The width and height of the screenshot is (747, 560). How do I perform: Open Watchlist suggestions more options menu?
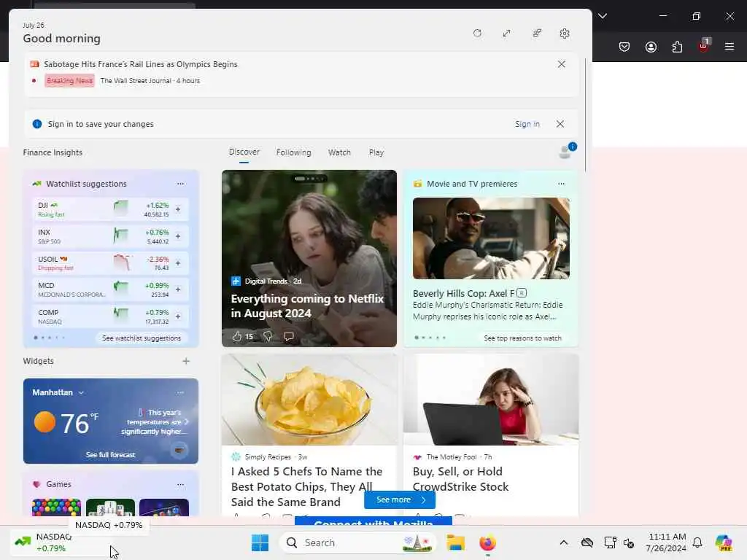180,184
